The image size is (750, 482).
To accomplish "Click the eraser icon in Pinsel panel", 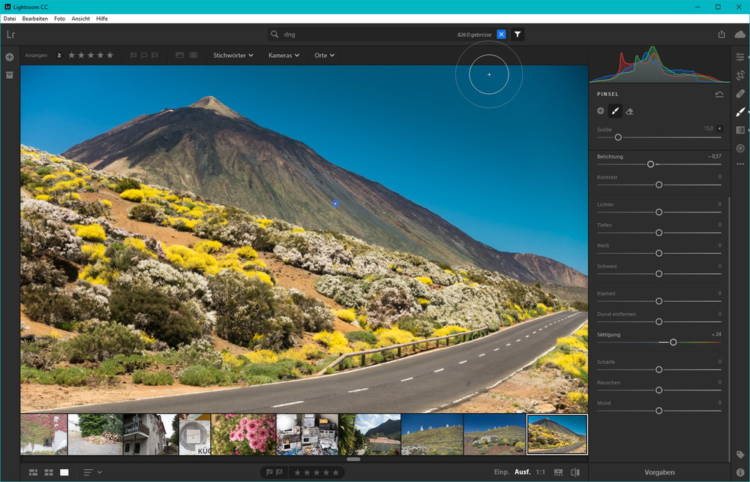I will coord(630,111).
